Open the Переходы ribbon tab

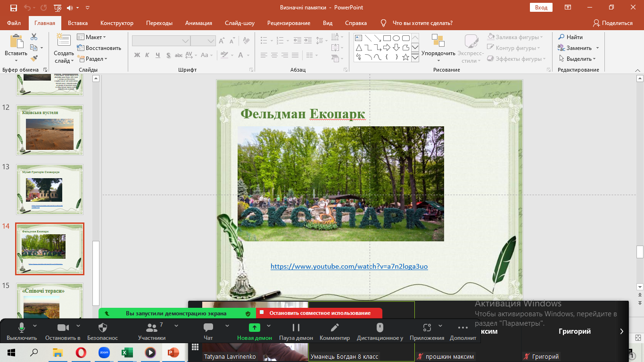pos(159,23)
